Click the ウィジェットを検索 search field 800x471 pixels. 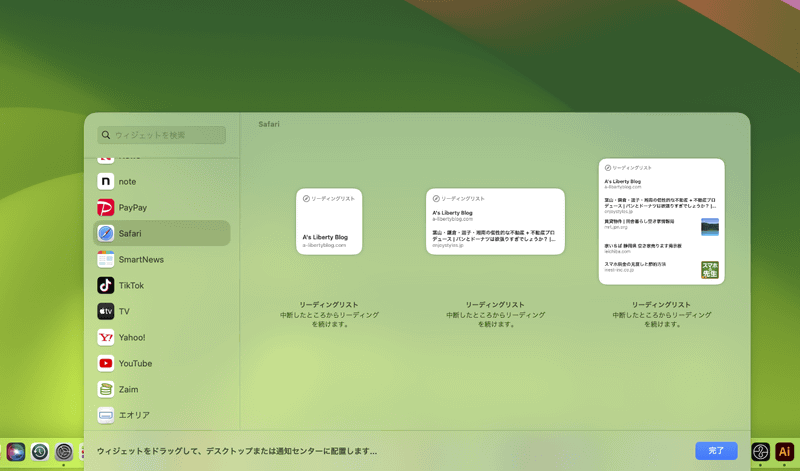(161, 135)
